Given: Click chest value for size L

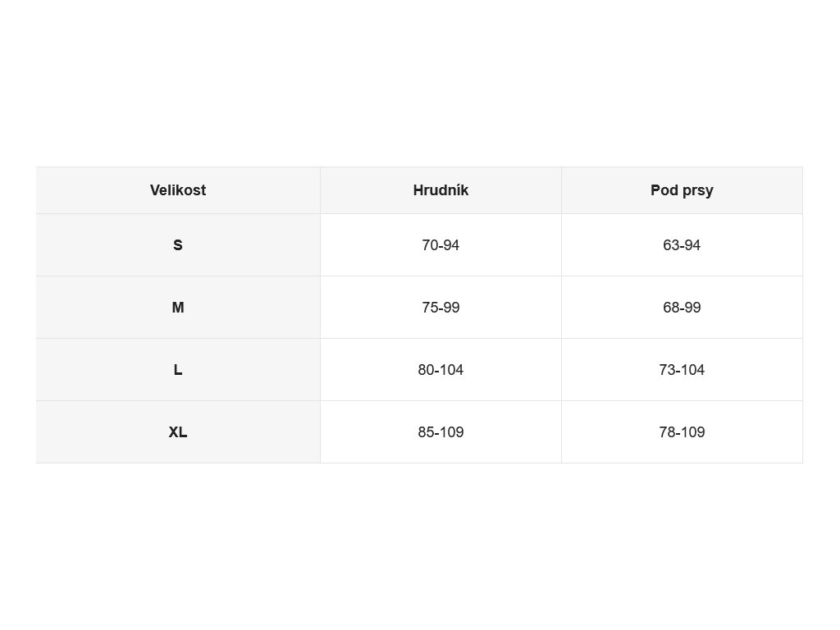Looking at the screenshot, I should coord(441,370).
